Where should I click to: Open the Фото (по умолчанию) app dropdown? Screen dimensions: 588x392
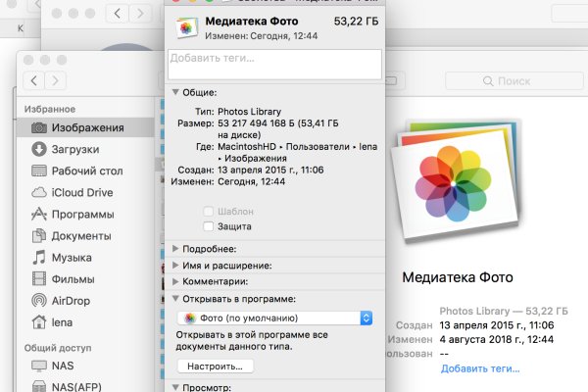coord(274,318)
